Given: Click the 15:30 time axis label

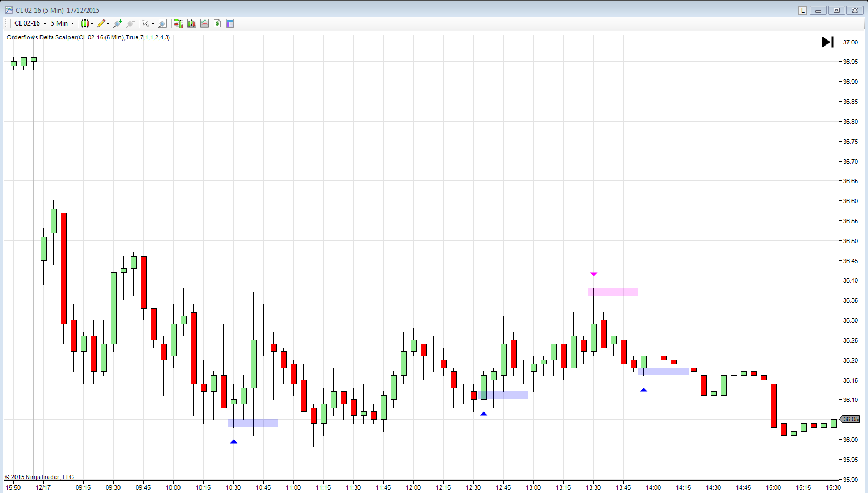Looking at the screenshot, I should [834, 487].
